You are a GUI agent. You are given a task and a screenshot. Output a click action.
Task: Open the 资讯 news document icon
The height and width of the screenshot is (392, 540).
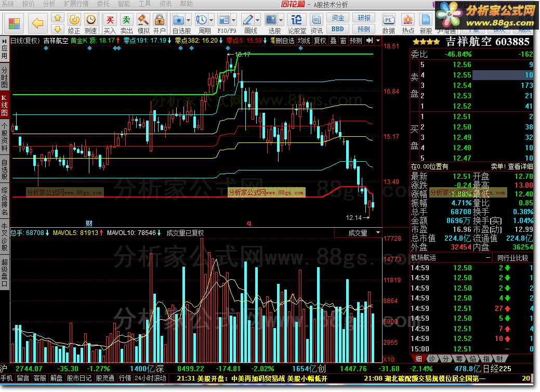click(316, 23)
